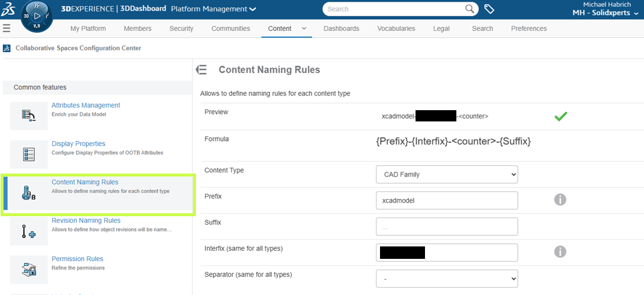Open the Attributes Management link
644x295 pixels.
[86, 105]
